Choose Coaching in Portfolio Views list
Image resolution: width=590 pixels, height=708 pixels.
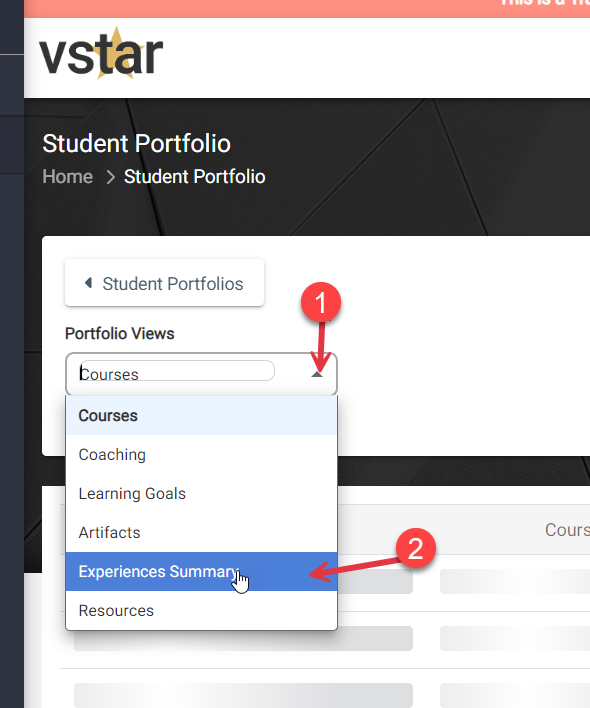point(201,454)
